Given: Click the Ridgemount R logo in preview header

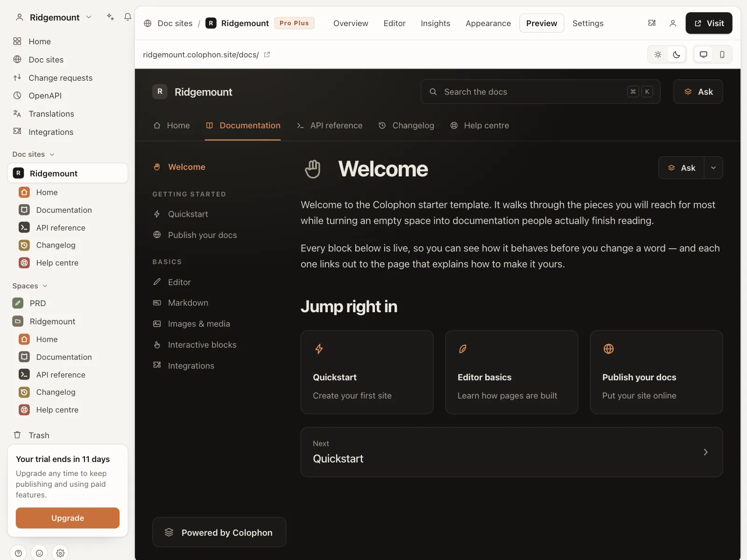Looking at the screenshot, I should [160, 91].
